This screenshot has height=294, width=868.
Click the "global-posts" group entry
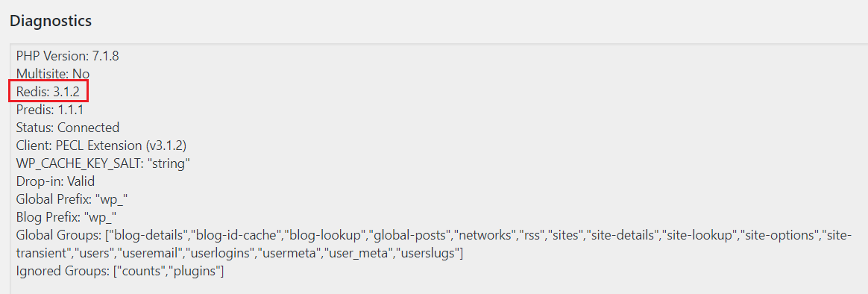click(410, 235)
